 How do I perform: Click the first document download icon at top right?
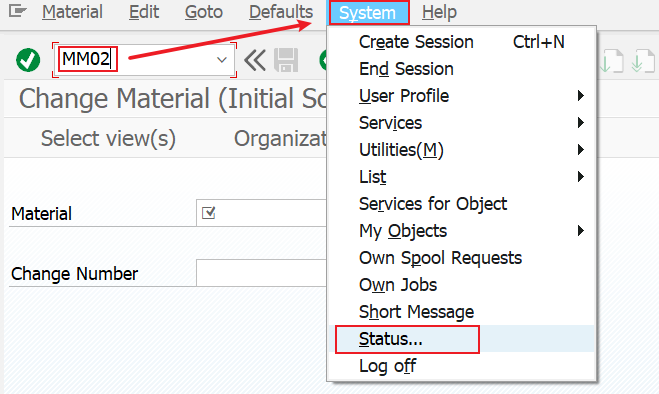point(611,61)
